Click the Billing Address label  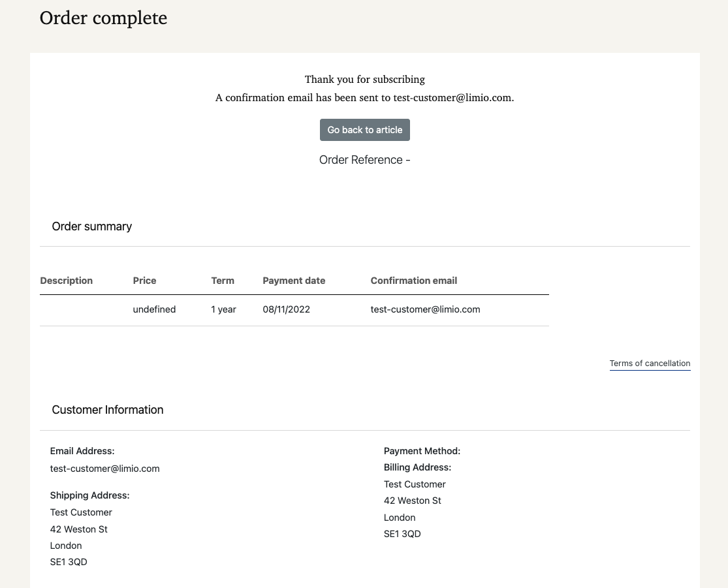pos(417,467)
